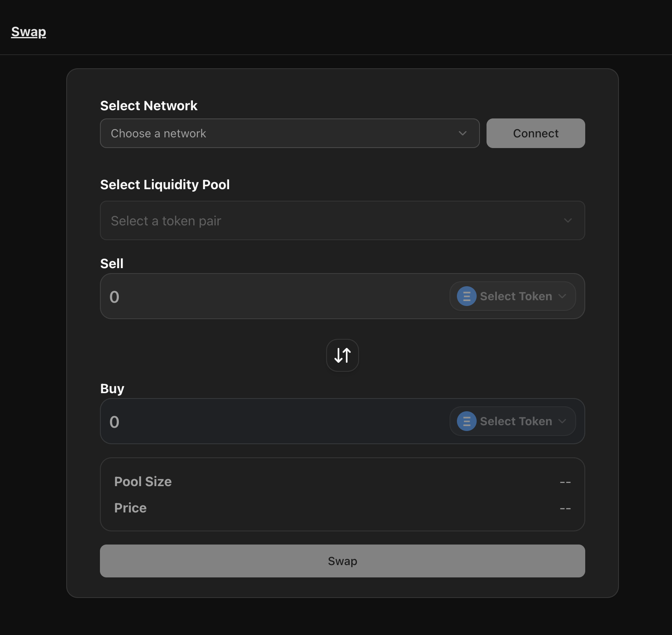The height and width of the screenshot is (635, 672).
Task: Click the chevron arrow in the network selector
Action: coord(463,133)
